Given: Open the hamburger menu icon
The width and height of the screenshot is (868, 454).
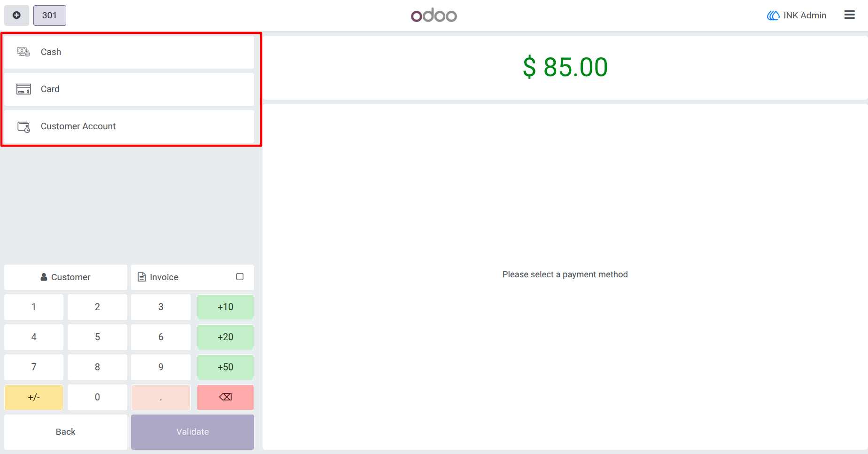Looking at the screenshot, I should (849, 15).
